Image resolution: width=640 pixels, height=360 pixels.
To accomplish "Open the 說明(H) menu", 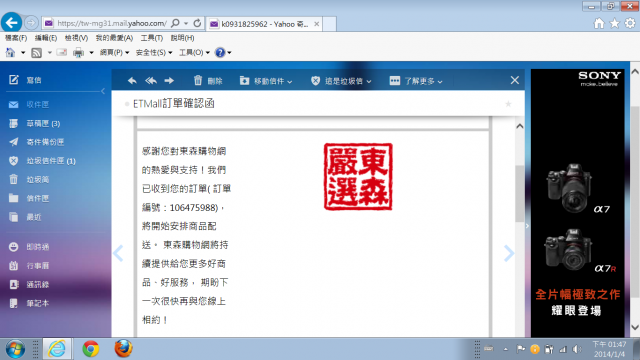I will tap(182, 38).
